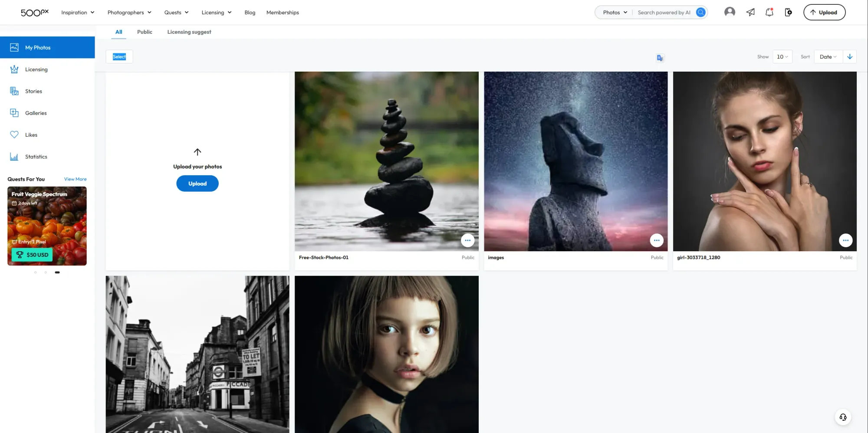View your Likes from the sidebar
Image resolution: width=868 pixels, height=433 pixels.
pos(31,134)
